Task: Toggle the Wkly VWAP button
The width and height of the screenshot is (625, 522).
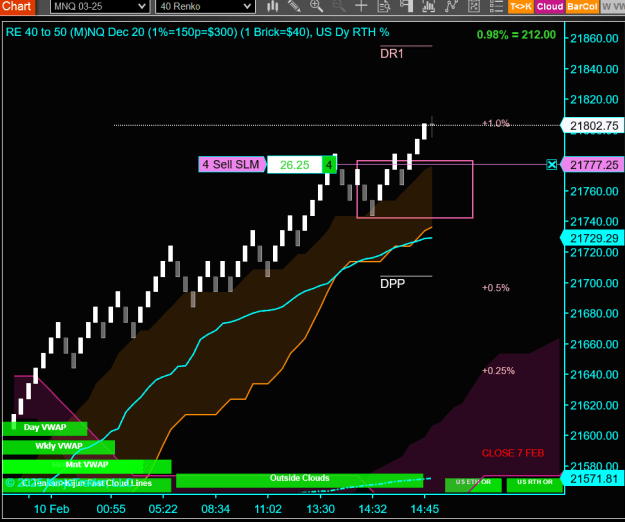Action: tap(59, 447)
